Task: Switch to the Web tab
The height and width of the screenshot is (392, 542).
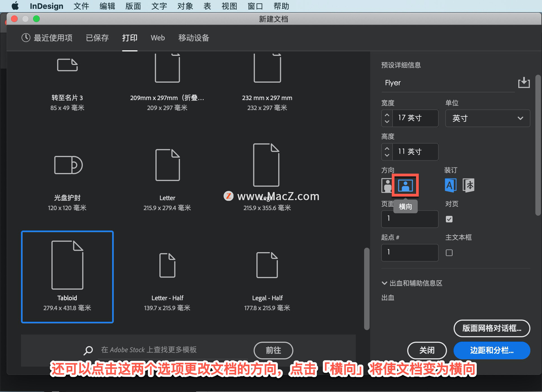Action: (x=158, y=38)
